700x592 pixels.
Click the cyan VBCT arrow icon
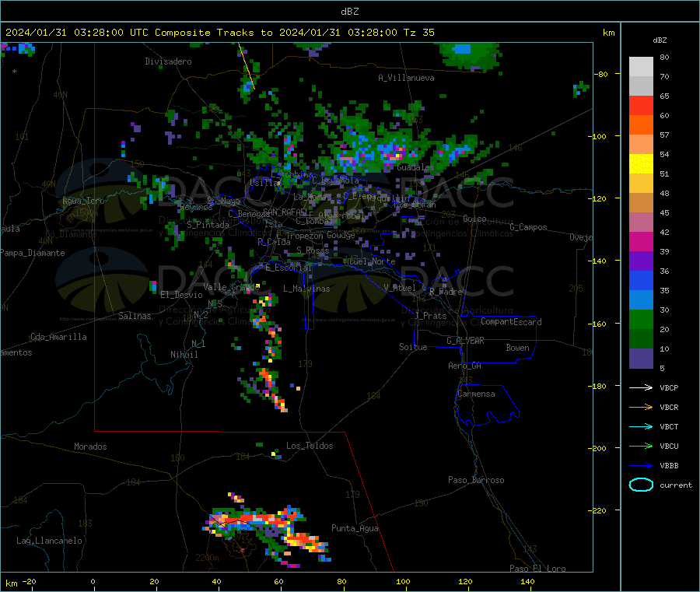tap(641, 426)
